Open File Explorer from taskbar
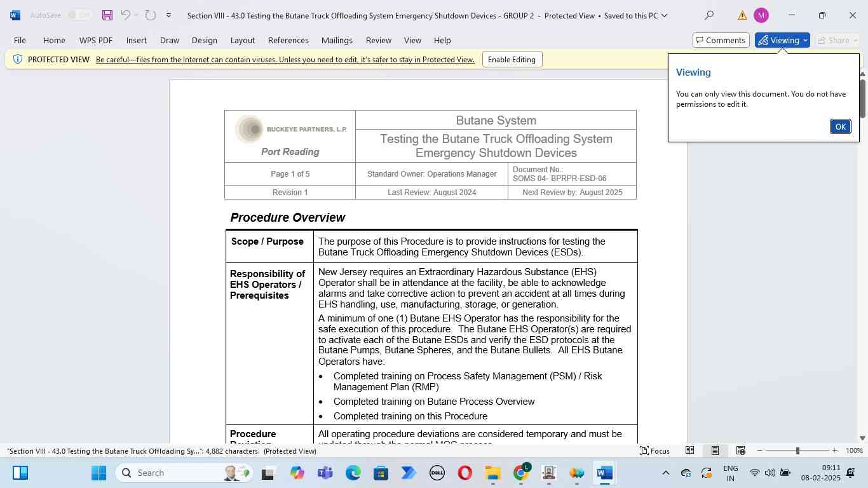This screenshot has width=868, height=488. point(492,473)
